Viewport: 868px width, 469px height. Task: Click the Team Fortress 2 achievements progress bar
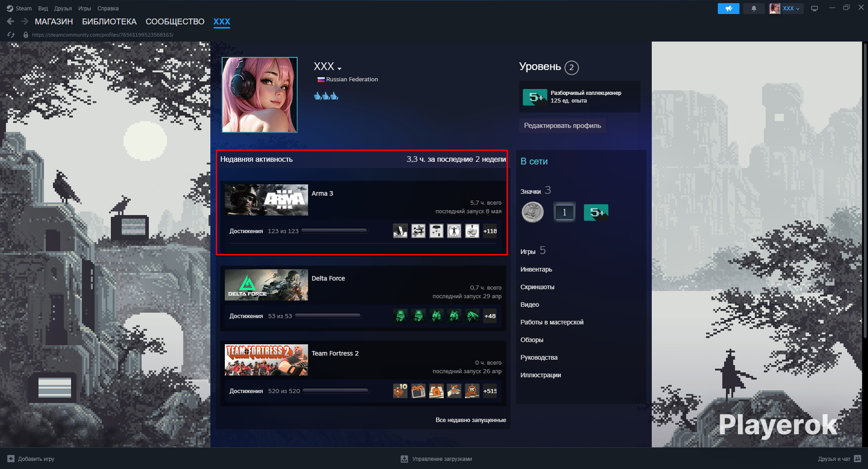click(336, 391)
